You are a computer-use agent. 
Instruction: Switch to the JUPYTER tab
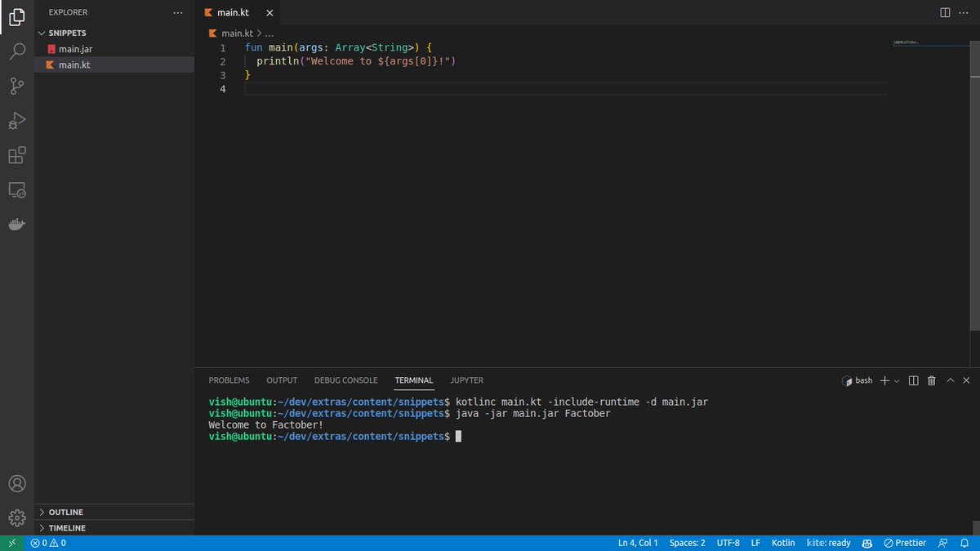tap(466, 380)
